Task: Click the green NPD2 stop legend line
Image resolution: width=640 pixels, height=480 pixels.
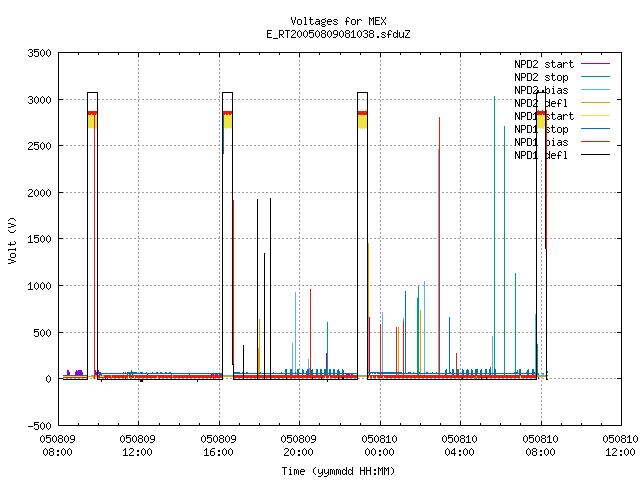Action: pyautogui.click(x=596, y=76)
